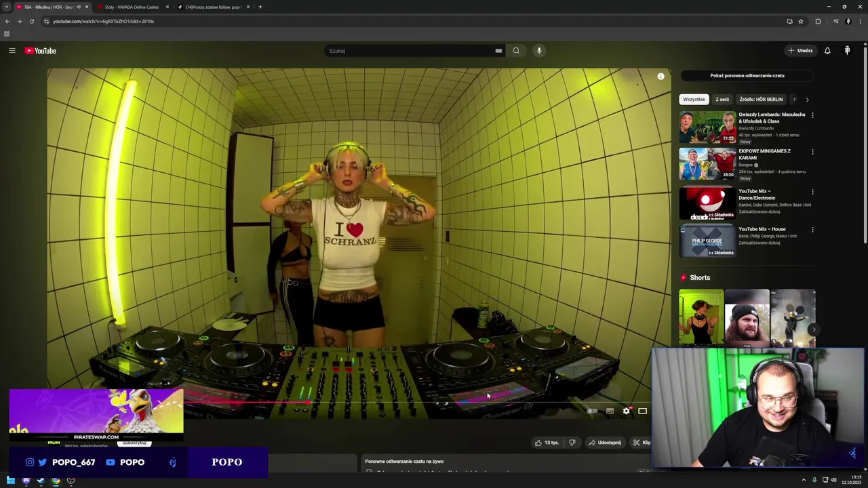Viewport: 868px width, 488px height.
Task: Open a new browser tab
Action: [x=260, y=7]
